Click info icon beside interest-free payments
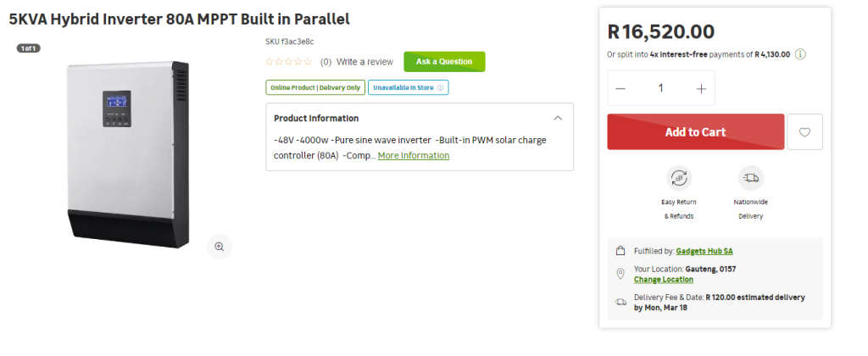 click(800, 54)
